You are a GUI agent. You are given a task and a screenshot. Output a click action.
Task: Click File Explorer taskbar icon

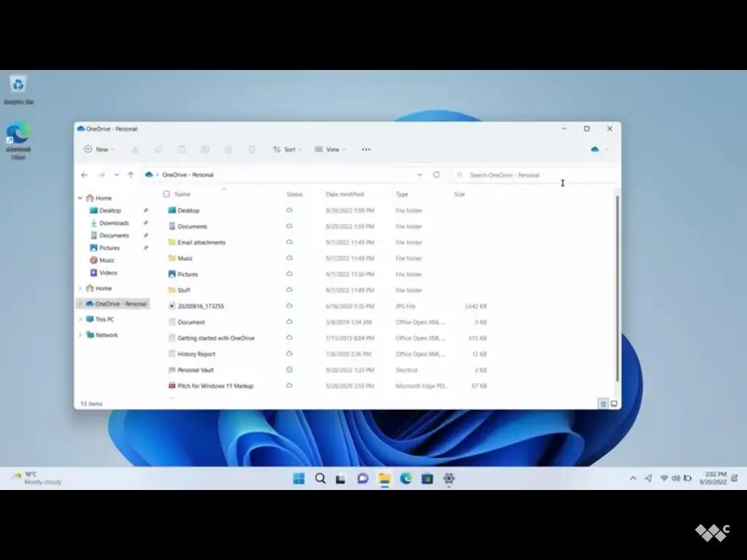[x=384, y=478]
